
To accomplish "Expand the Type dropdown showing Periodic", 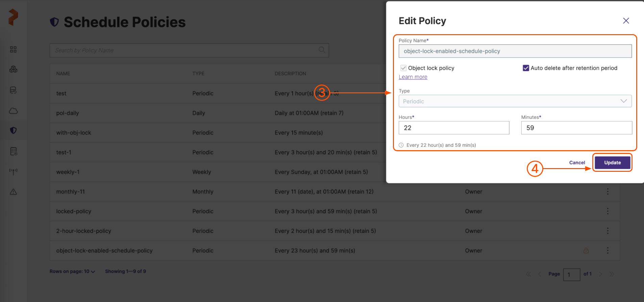I will coord(515,101).
